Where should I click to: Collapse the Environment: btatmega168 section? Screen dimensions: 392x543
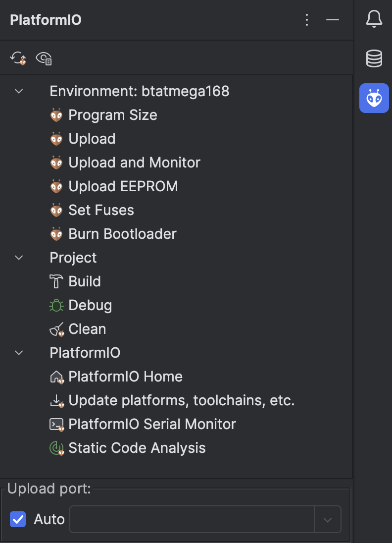pyautogui.click(x=18, y=91)
